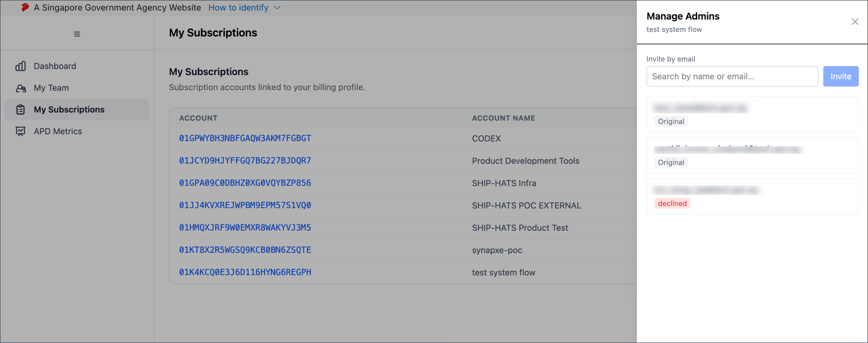
Task: Click the second admin's Original badge
Action: tap(671, 162)
